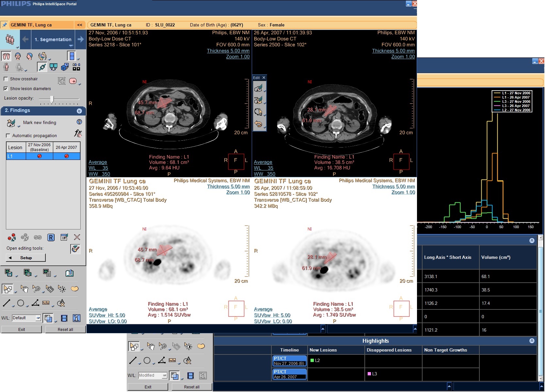Image resolution: width=545 pixels, height=392 pixels.
Task: Click the magenta L3 disappeared lesion swatch
Action: tap(369, 374)
